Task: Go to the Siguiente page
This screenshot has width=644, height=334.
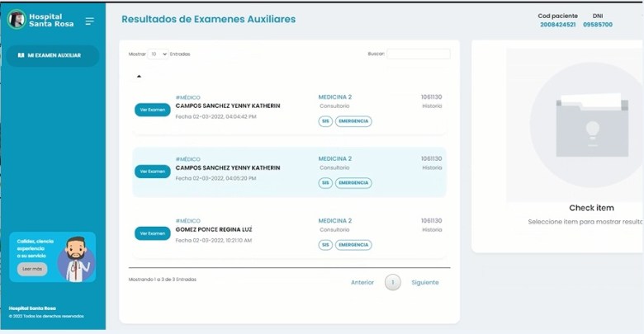Action: [x=425, y=283]
